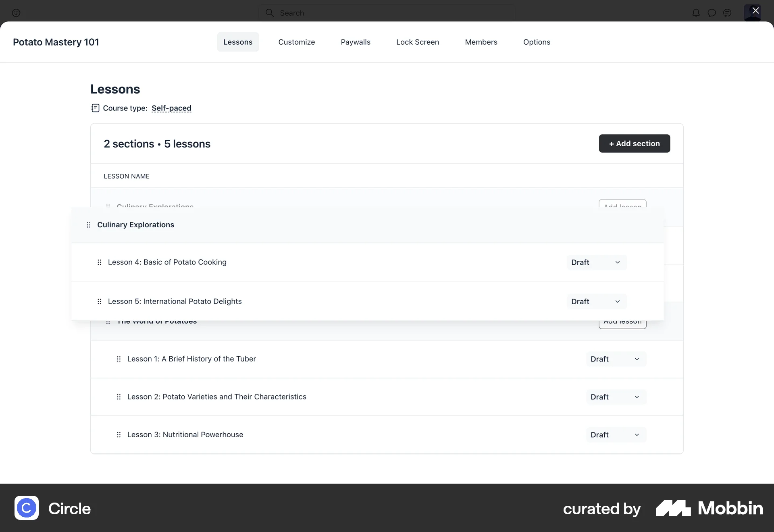774x532 pixels.
Task: Click the drag handle beside Lesson 4
Action: tap(99, 262)
